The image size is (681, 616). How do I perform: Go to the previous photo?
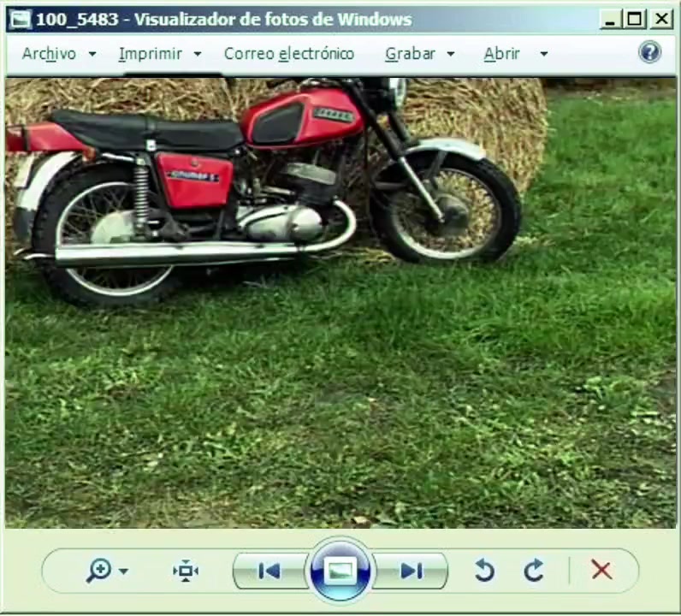(x=270, y=571)
